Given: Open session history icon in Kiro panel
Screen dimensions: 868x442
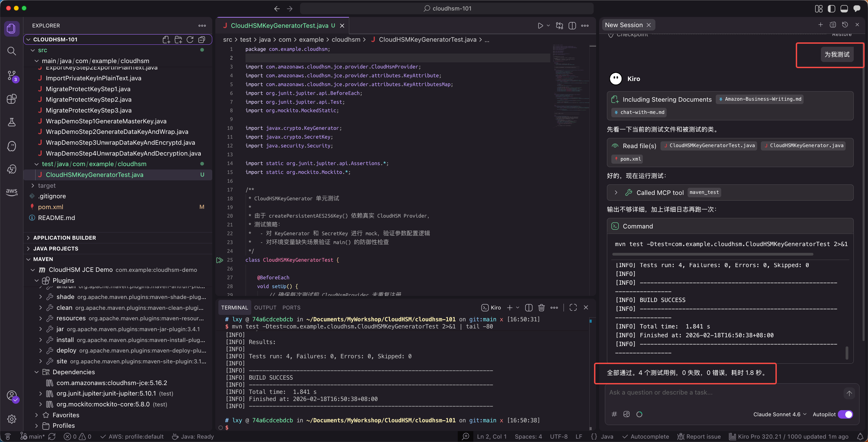Looking at the screenshot, I should [x=845, y=25].
